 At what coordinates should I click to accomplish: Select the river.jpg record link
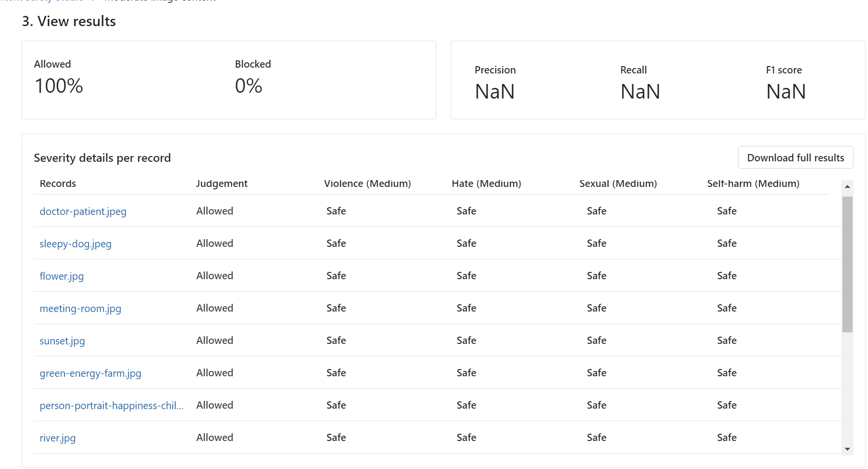click(x=58, y=438)
